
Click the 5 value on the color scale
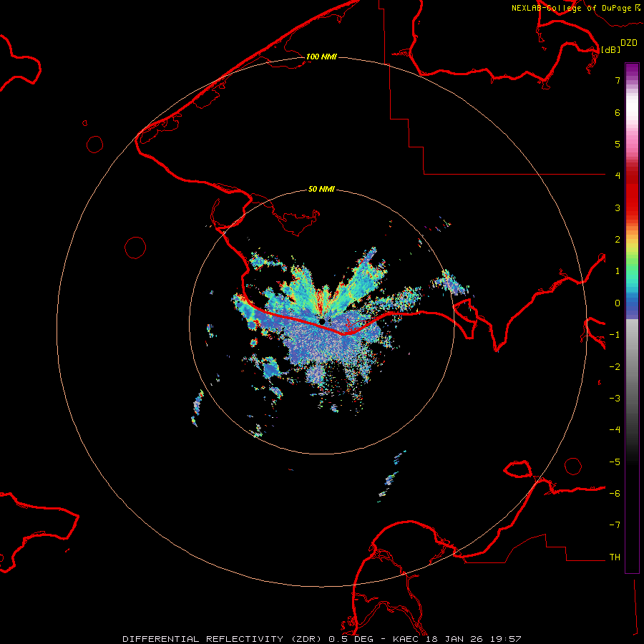618,144
